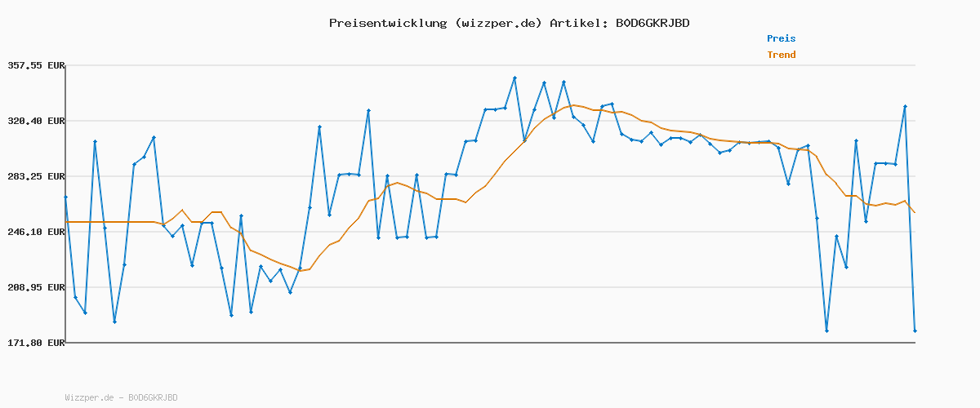The width and height of the screenshot is (980, 408).
Task: Click wizzper.de in the chart title
Action: coord(498,23)
